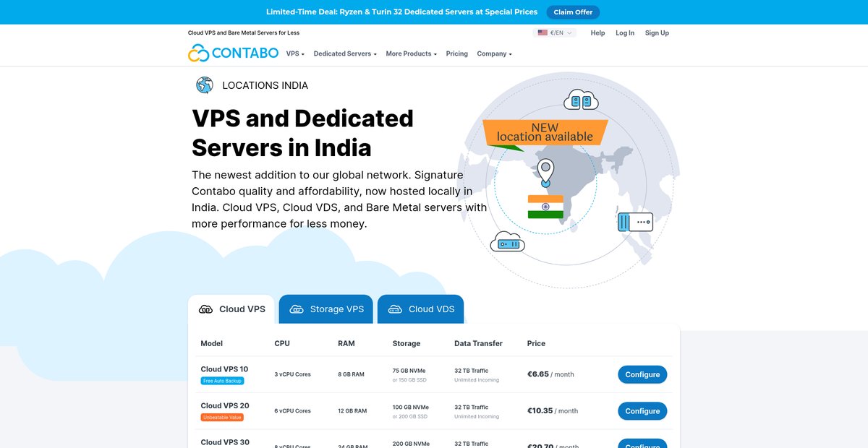Image resolution: width=868 pixels, height=448 pixels.
Task: Click the 6 vCPU Cores cell
Action: click(293, 410)
